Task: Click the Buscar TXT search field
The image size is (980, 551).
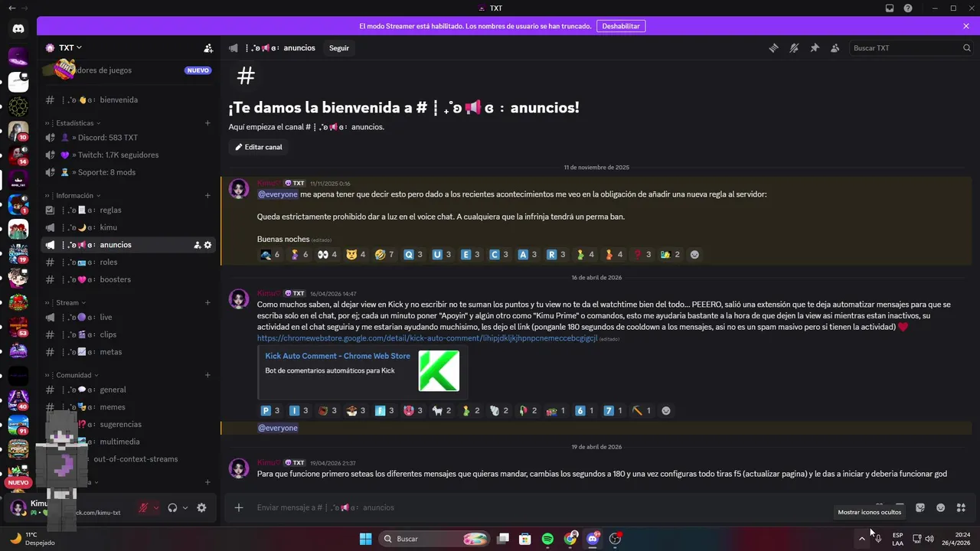Action: (x=911, y=47)
